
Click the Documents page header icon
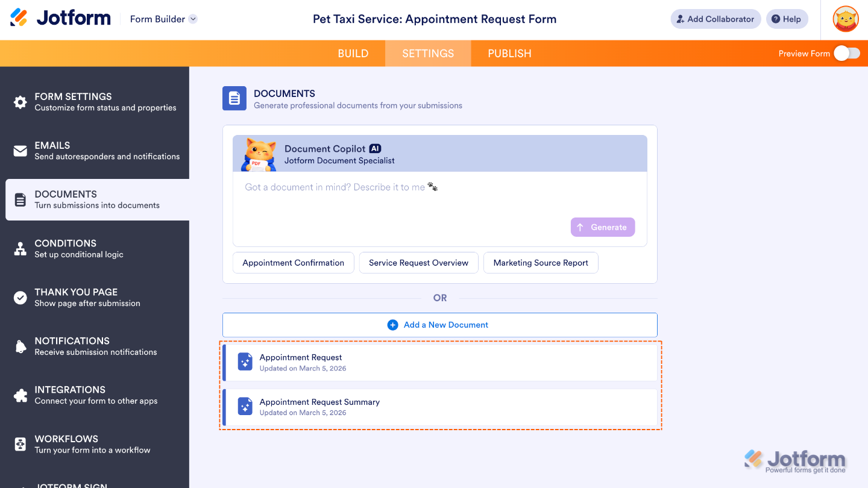[234, 98]
